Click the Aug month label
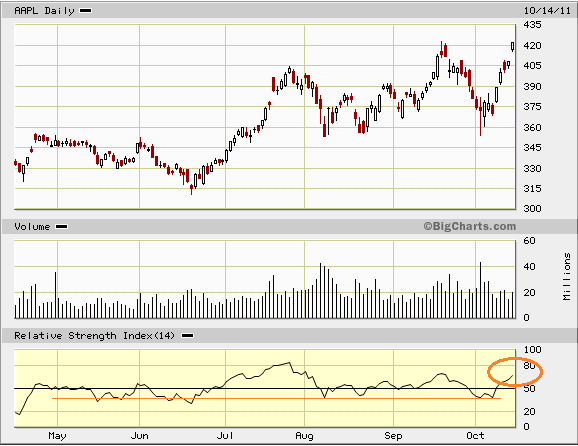 pos(304,436)
